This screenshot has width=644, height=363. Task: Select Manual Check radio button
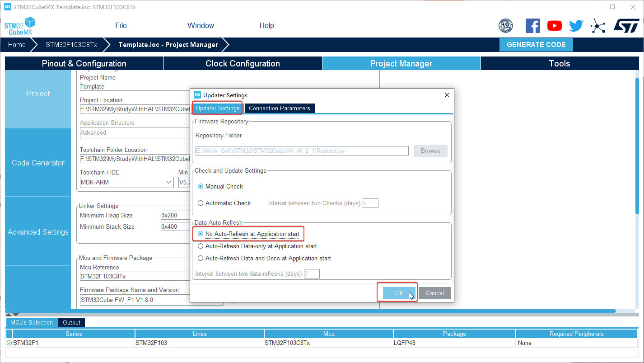[x=201, y=186]
